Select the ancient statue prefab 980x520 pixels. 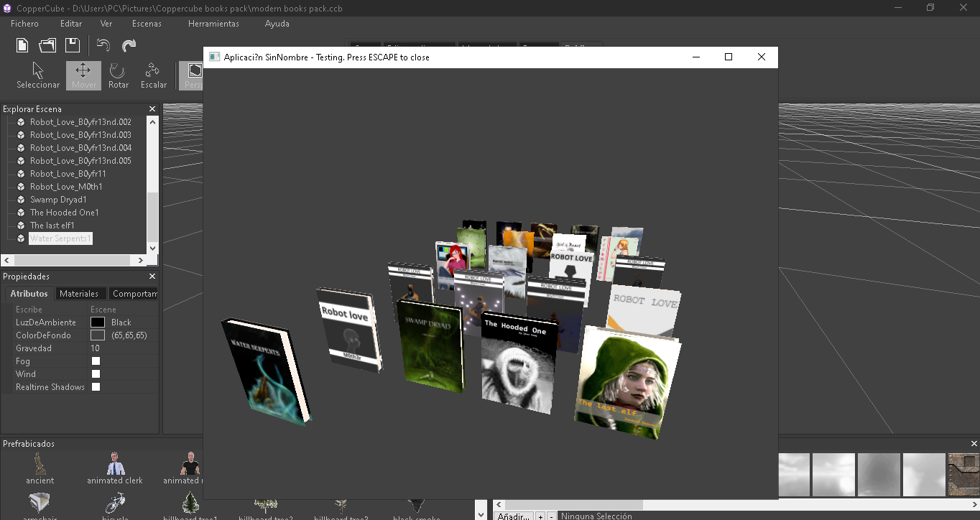[x=40, y=468]
